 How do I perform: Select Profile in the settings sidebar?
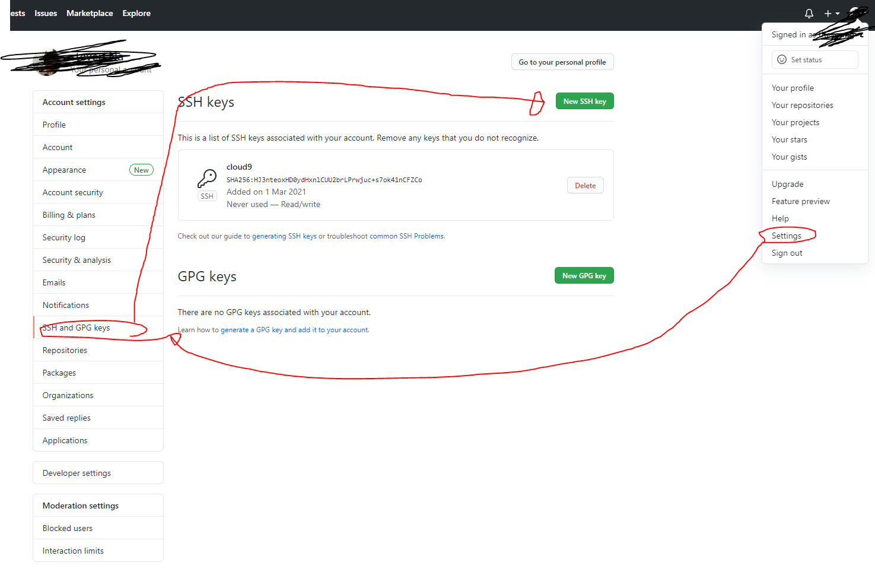pyautogui.click(x=98, y=125)
